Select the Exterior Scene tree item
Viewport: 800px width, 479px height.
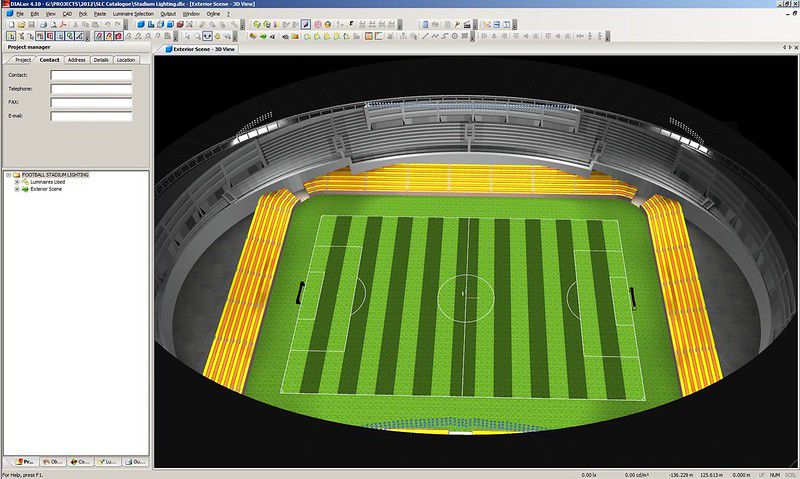tap(46, 189)
